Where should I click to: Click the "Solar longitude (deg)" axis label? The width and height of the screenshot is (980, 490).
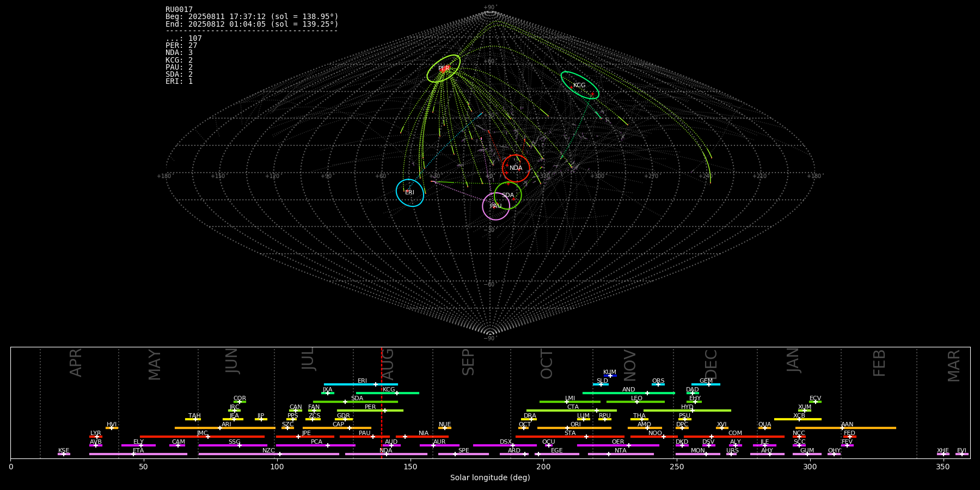coord(490,477)
